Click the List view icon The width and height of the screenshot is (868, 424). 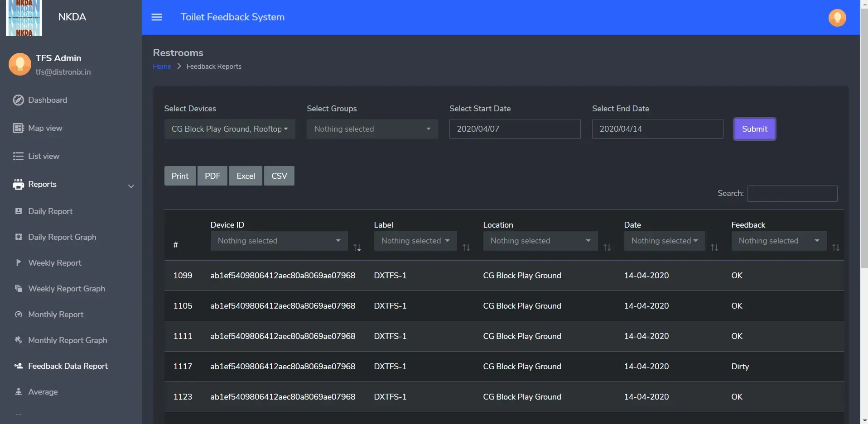pos(18,156)
